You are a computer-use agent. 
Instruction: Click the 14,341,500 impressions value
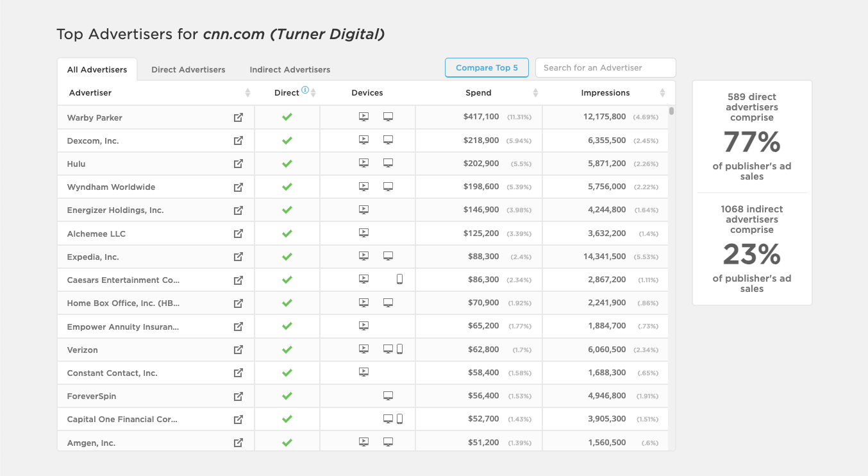click(x=605, y=257)
